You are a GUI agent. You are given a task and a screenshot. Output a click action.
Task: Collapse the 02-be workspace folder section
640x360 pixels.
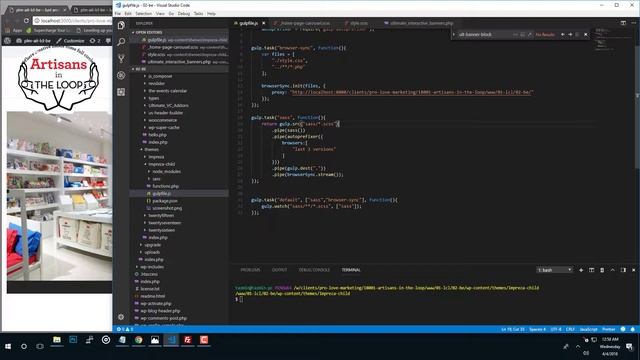179,69
